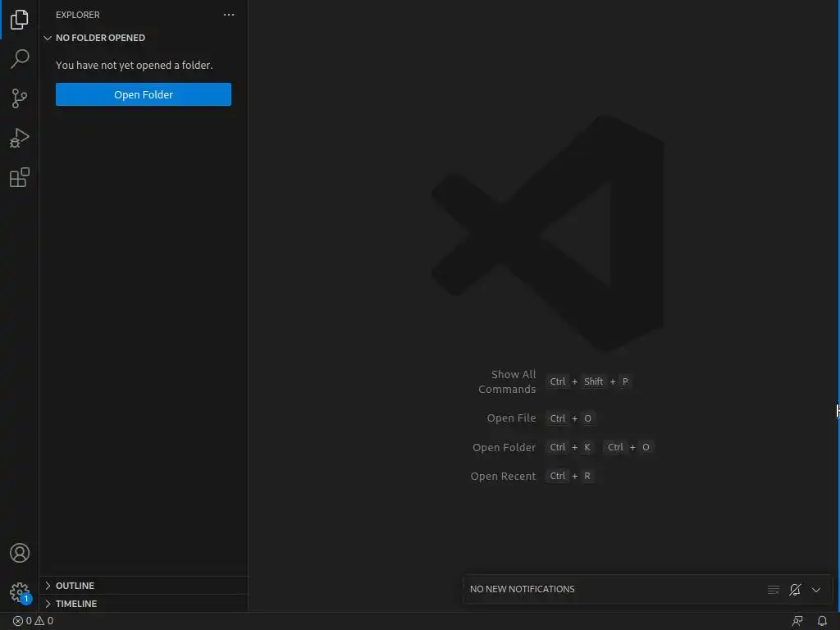This screenshot has width=840, height=630.
Task: Toggle do not disturb mode
Action: point(795,590)
